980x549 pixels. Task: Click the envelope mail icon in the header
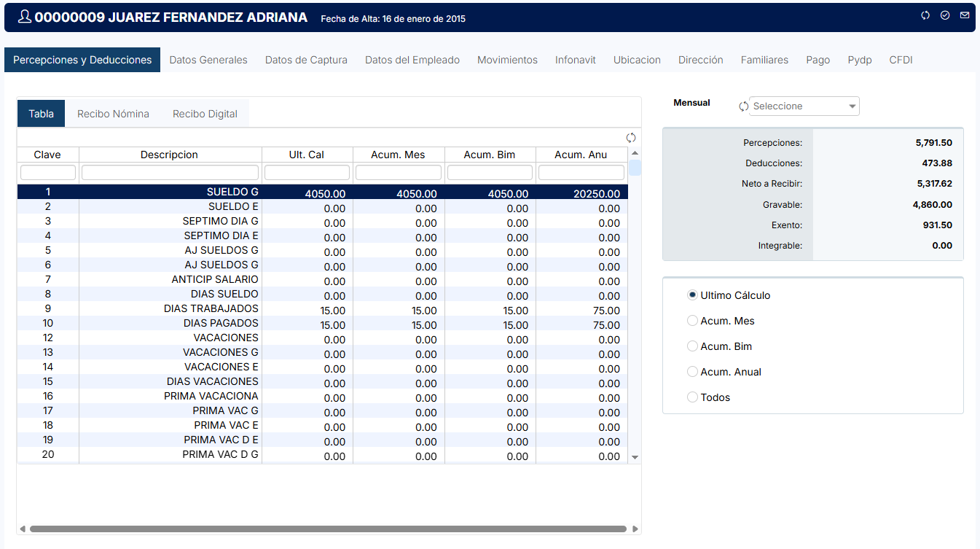point(965,15)
